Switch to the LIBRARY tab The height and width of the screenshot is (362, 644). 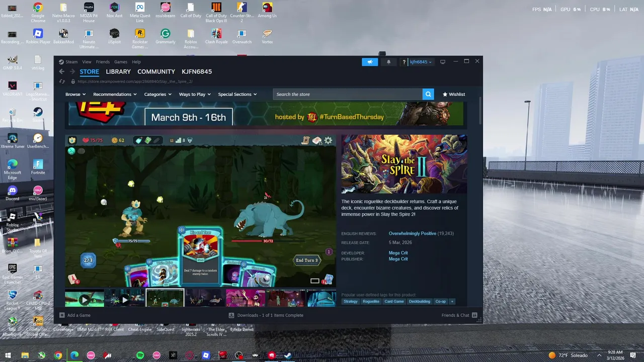pyautogui.click(x=118, y=71)
